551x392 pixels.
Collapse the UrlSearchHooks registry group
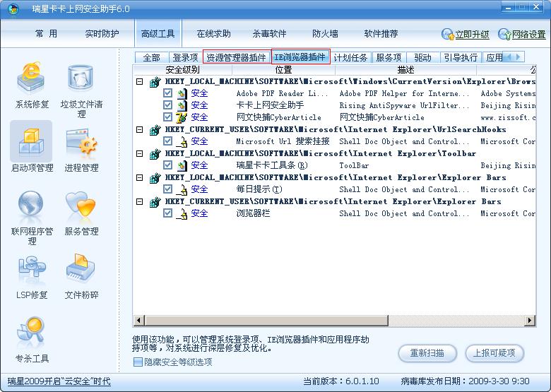(x=139, y=130)
